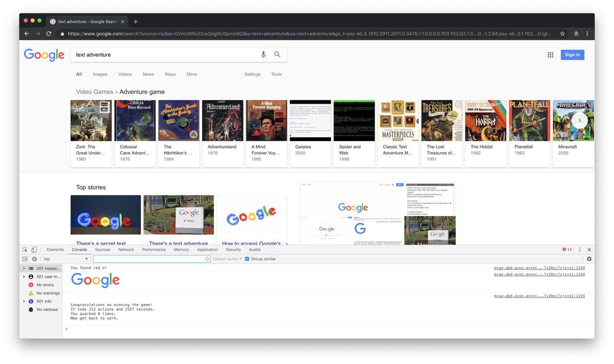Click the browser back arrow
This screenshot has height=364, width=614.
(27, 34)
